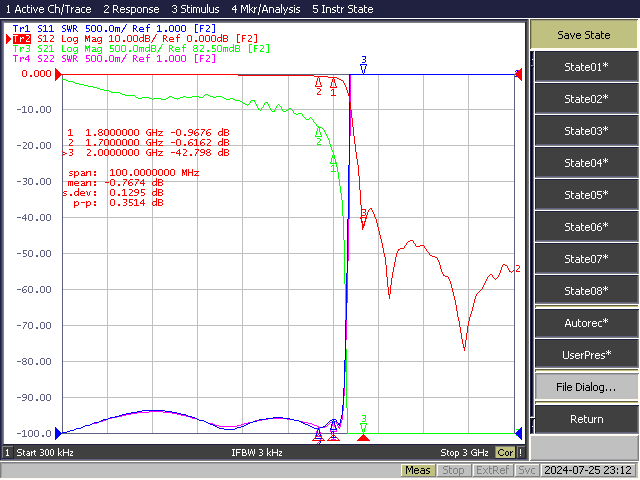Open the Response menu

tap(131, 9)
